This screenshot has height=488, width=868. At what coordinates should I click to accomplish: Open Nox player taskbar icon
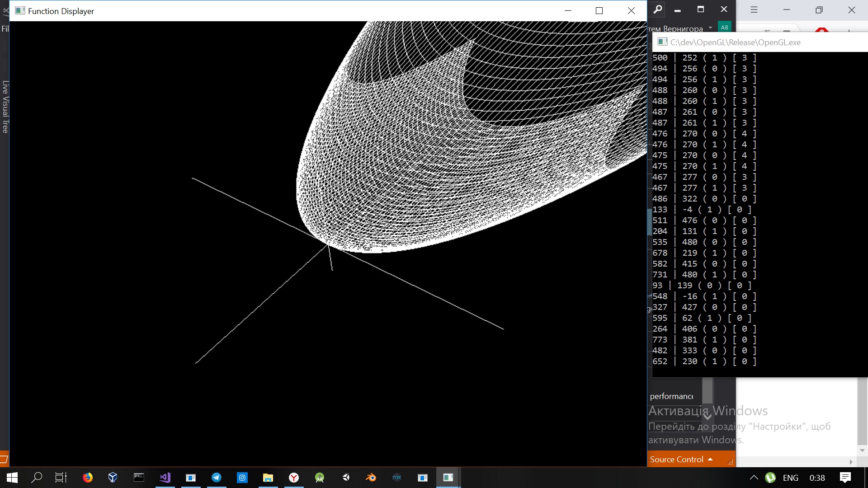[x=397, y=478]
